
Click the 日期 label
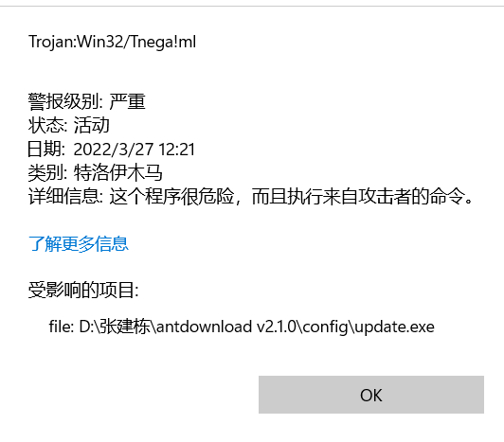click(x=46, y=149)
